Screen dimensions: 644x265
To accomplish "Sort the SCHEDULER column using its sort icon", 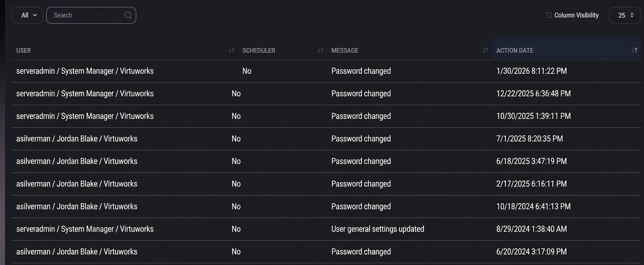I will click(x=320, y=50).
